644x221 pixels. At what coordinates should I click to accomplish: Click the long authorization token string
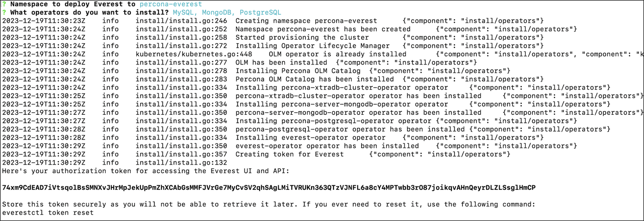coord(269,188)
